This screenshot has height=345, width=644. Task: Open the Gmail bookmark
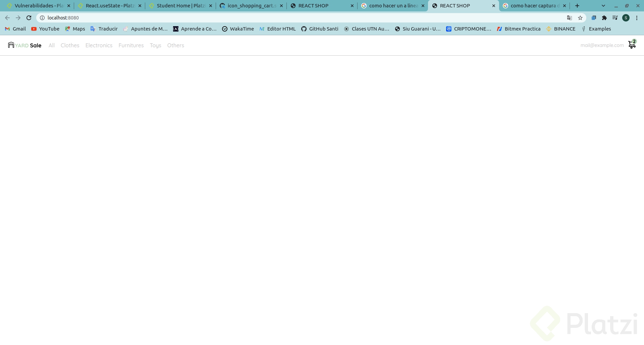(x=15, y=29)
